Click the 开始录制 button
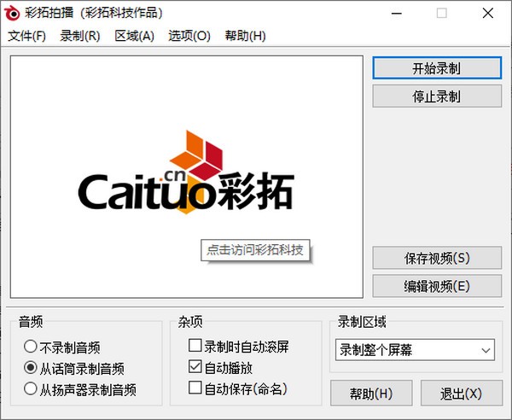This screenshot has width=512, height=420. 437,68
